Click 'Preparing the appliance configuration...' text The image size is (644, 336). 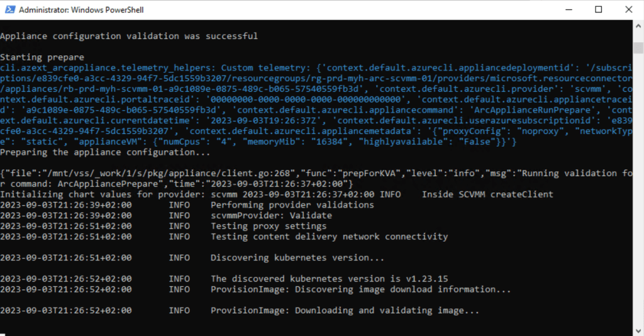[x=105, y=152]
